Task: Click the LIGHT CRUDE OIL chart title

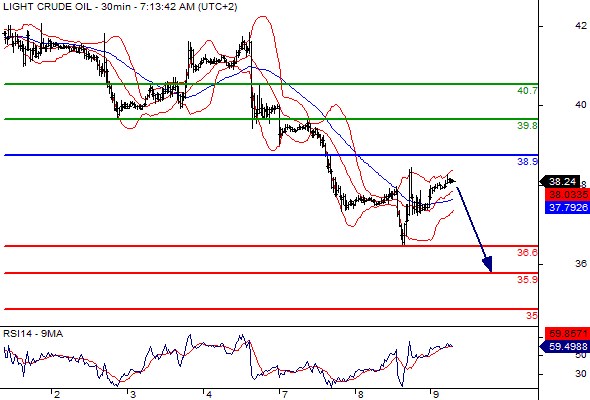Action: [120, 7]
